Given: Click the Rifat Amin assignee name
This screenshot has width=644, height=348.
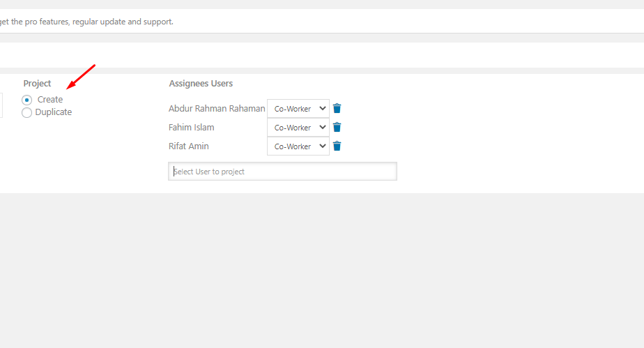Looking at the screenshot, I should 188,146.
